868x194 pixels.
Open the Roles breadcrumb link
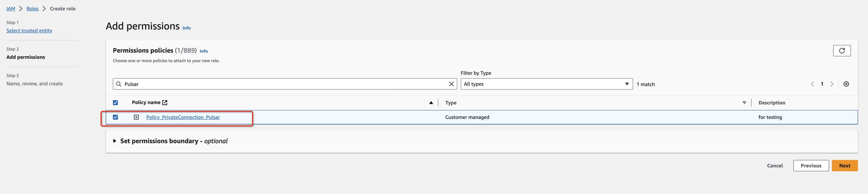pyautogui.click(x=33, y=8)
